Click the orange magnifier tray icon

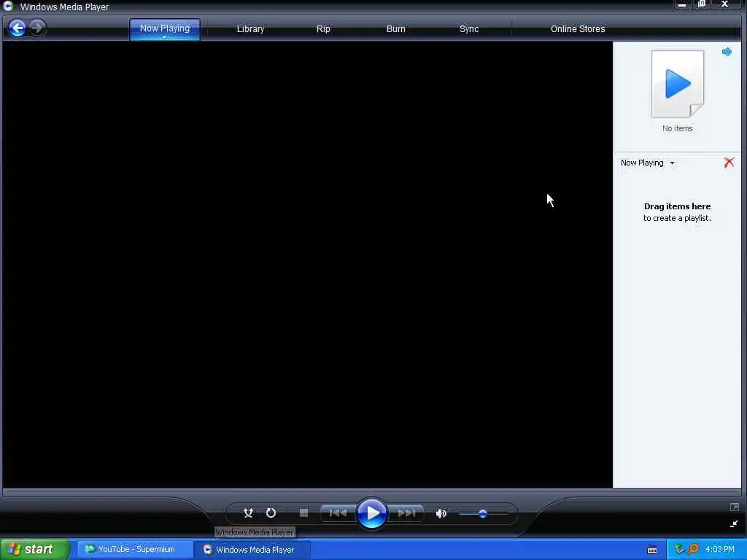click(x=693, y=550)
